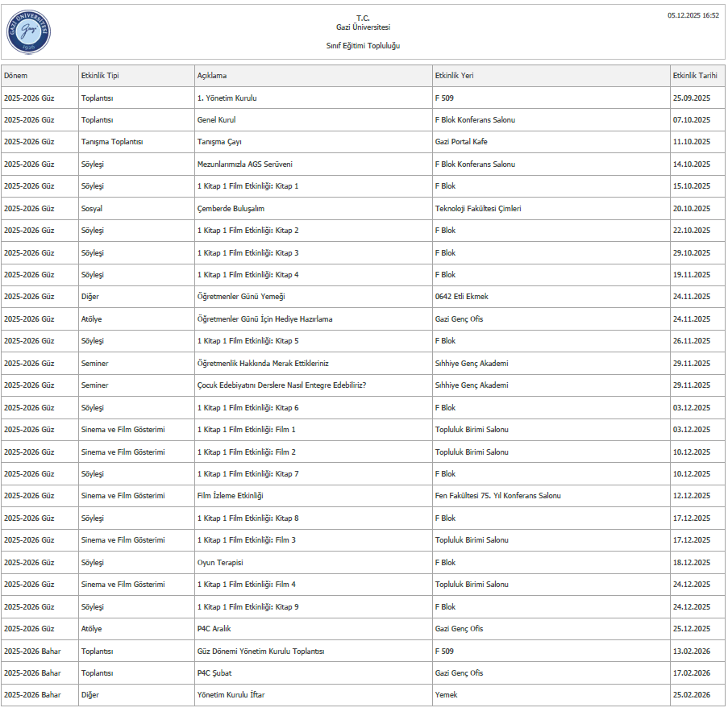Click the Mezunlarımızla AGS Serüveni entry
This screenshot has height=712, width=728.
pos(244,164)
